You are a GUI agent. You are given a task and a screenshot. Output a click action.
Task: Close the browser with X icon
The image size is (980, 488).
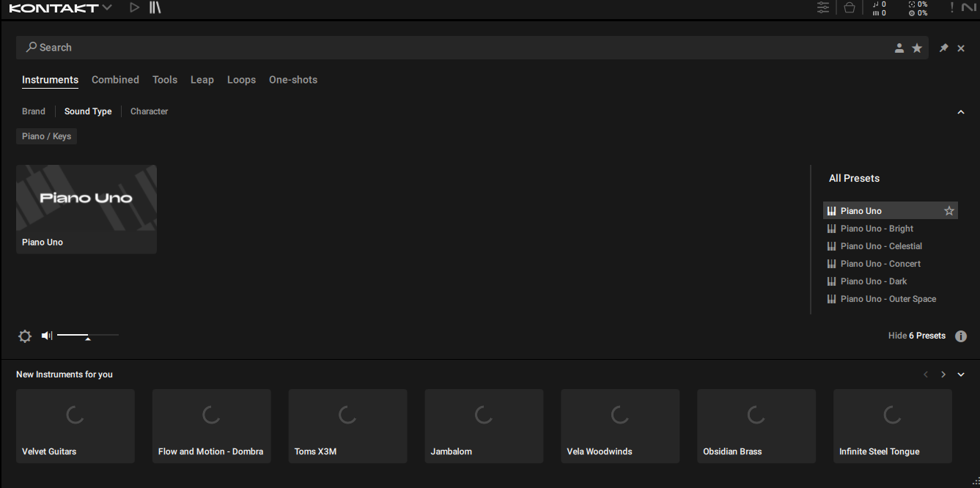click(961, 48)
